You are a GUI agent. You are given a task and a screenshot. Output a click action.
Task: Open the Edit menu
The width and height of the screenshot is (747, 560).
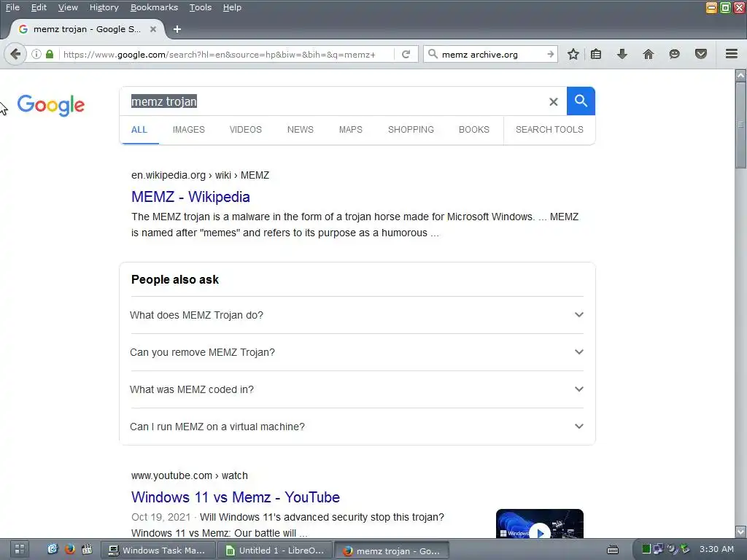tap(39, 7)
